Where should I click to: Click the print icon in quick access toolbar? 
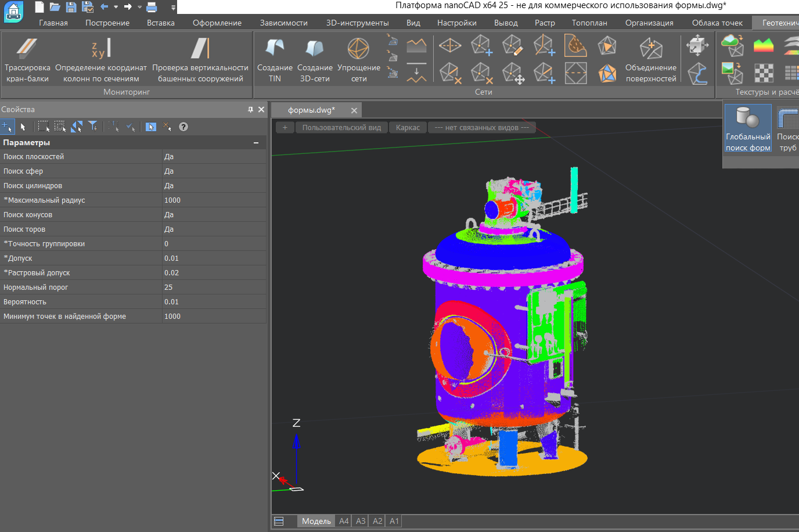[x=152, y=7]
